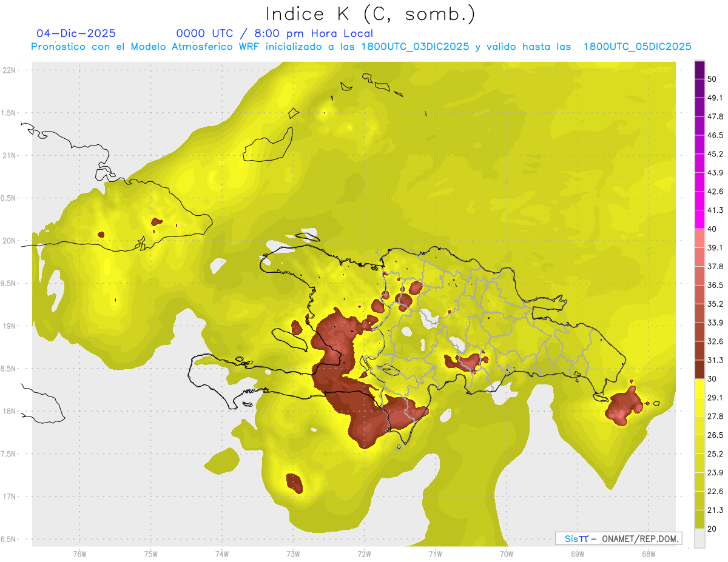Click the colorbar value "32.6"
The image size is (728, 562).
tap(715, 341)
